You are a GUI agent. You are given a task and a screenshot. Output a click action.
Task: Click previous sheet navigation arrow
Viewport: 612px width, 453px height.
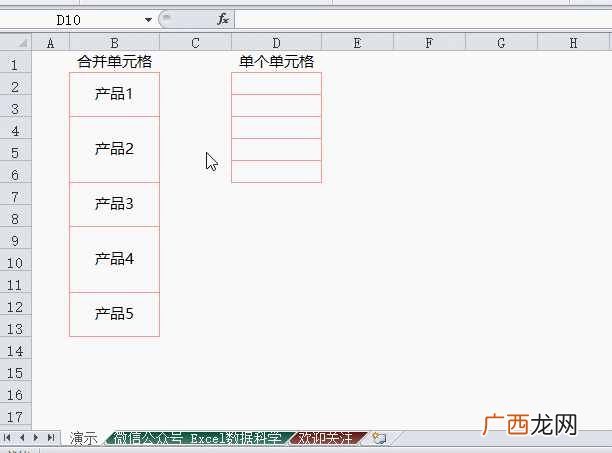(22, 438)
